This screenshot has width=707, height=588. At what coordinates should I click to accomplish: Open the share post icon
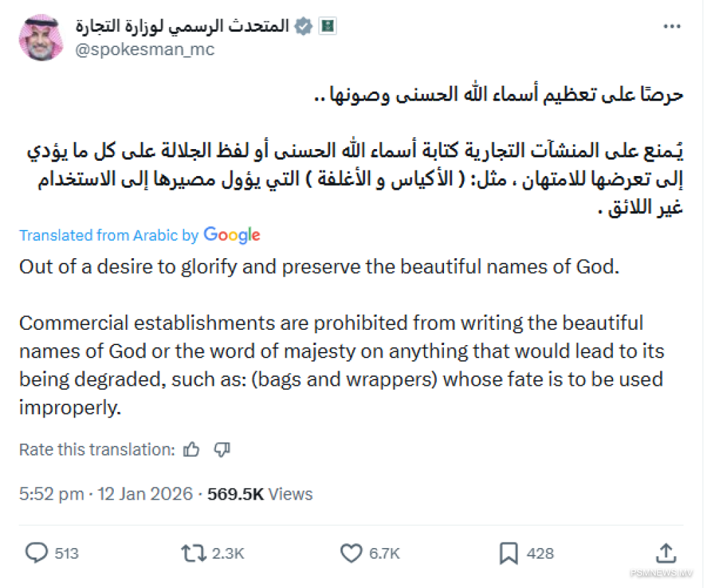[x=666, y=553]
